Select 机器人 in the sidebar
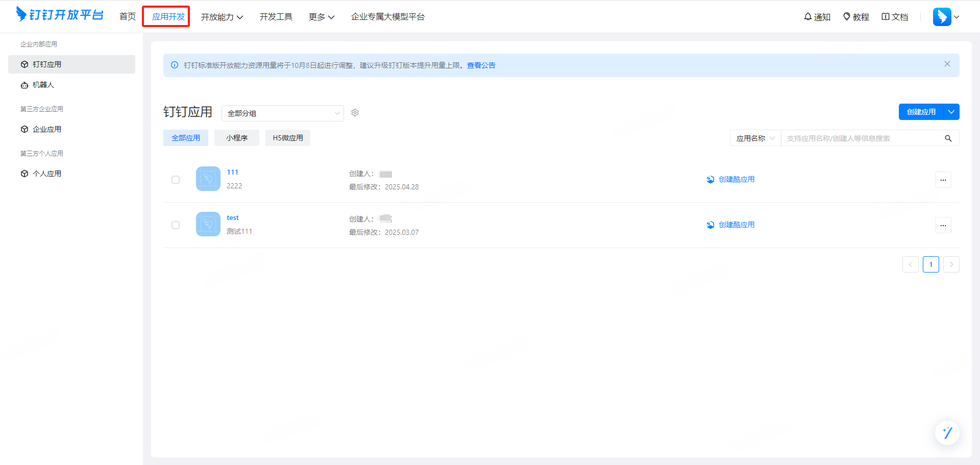Screen dimensions: 980x465 (x=43, y=85)
